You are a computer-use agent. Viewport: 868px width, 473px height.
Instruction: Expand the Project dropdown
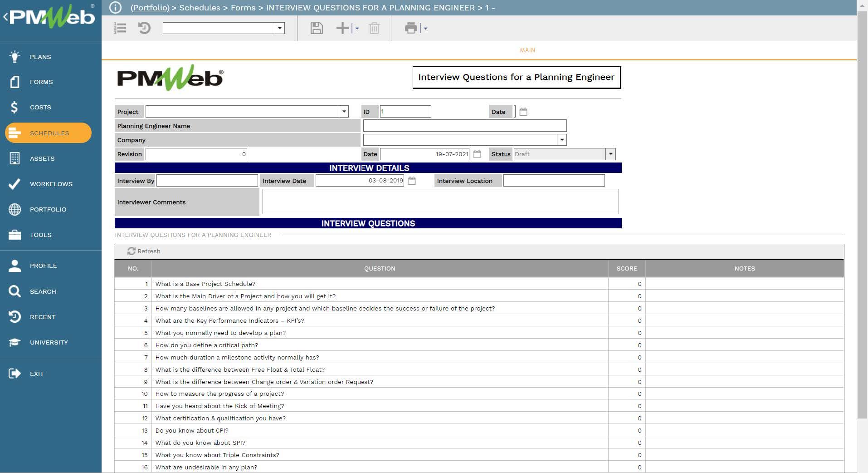click(344, 112)
